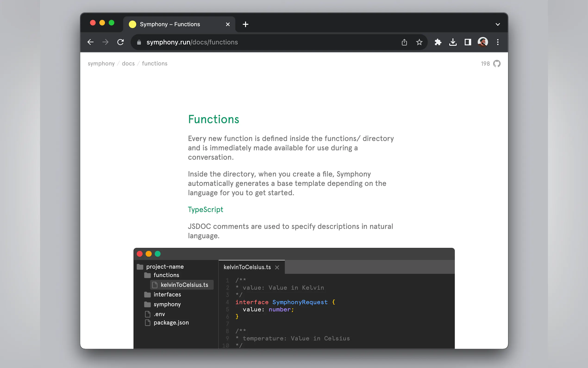This screenshot has height=368, width=588.
Task: Click the interfaces folder icon
Action: (x=147, y=295)
